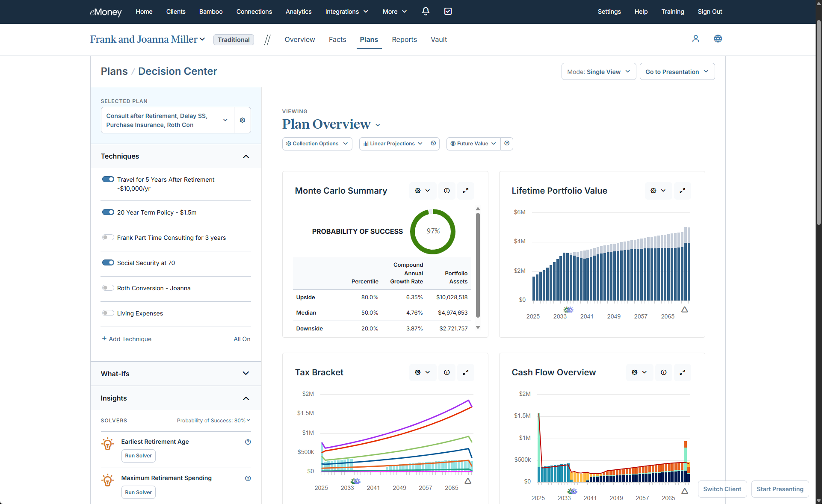Open the settings gear on Lifetime Portfolio Value
The height and width of the screenshot is (504, 822).
(x=655, y=191)
